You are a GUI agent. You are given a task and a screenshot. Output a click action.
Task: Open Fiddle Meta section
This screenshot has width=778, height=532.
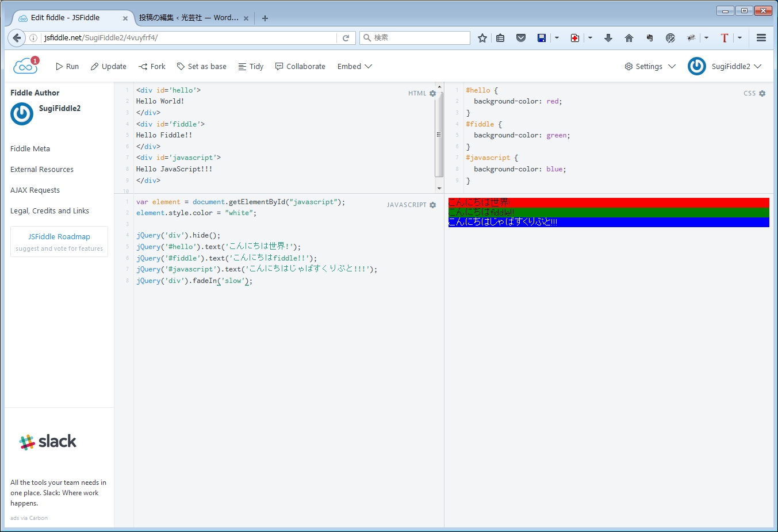coord(30,148)
